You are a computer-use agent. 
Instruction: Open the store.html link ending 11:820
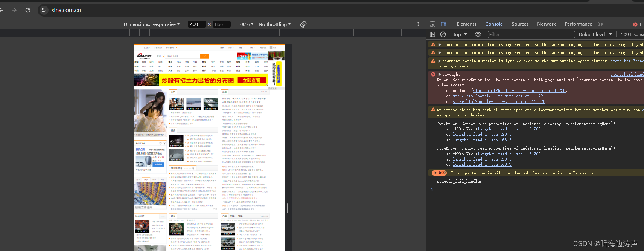(499, 101)
